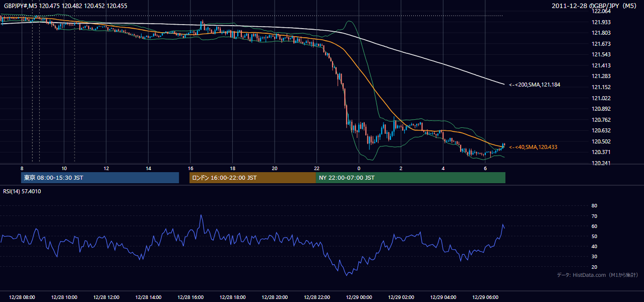Viewport: 644px width, 302px height.
Task: Click the 12/28 18:00 time axis label
Action: click(232, 297)
